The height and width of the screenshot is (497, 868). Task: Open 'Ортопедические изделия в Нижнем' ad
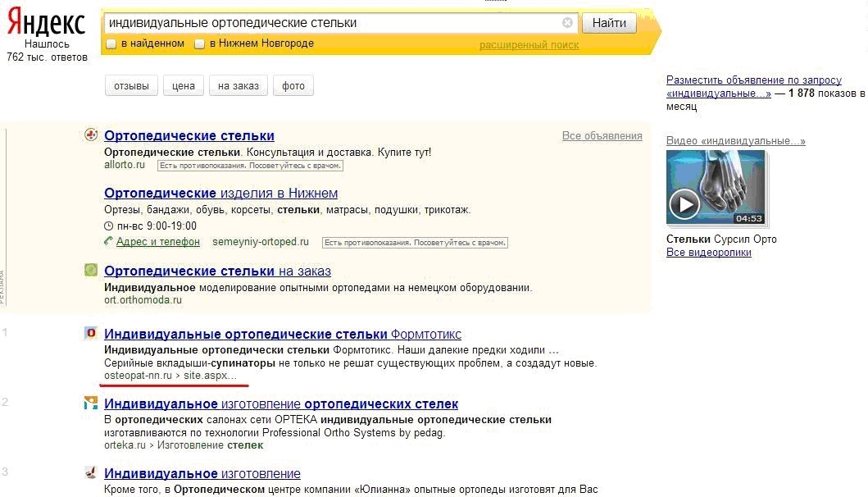point(220,193)
